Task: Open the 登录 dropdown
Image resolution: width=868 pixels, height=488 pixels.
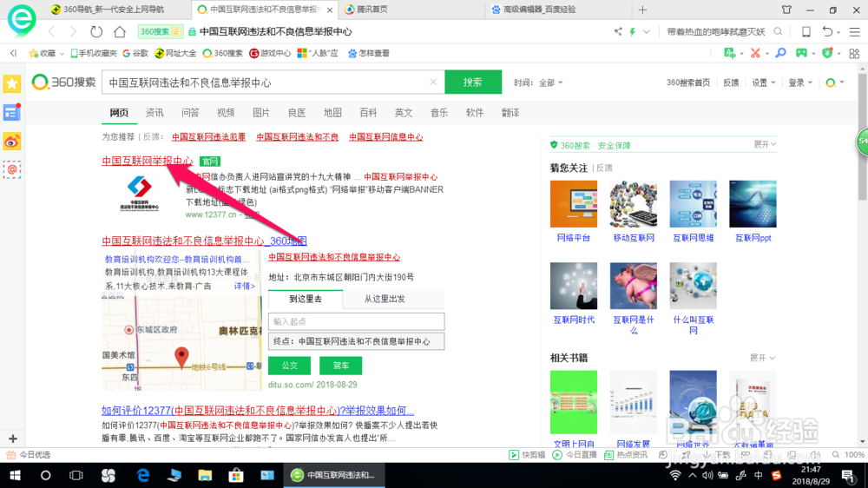Action: pyautogui.click(x=800, y=82)
